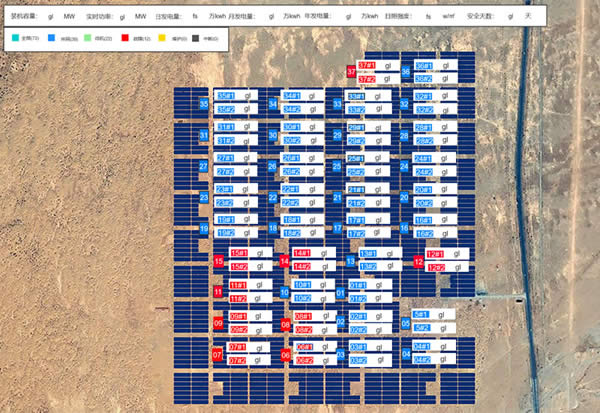Click inverter 08#2 red label
Screen dimensions: 600x413
tap(304, 328)
